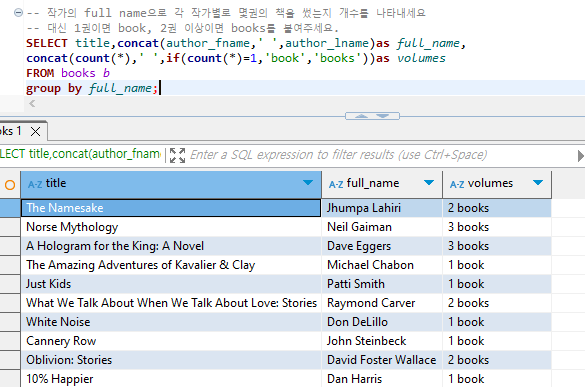Open the volumes column filter dropdown
The height and width of the screenshot is (387, 585).
tap(538, 182)
